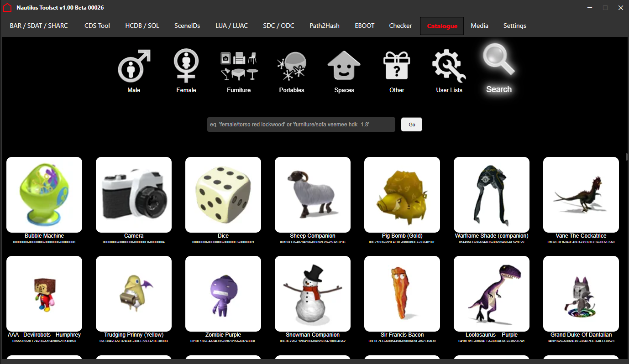Select the Portables category icon

pyautogui.click(x=292, y=66)
